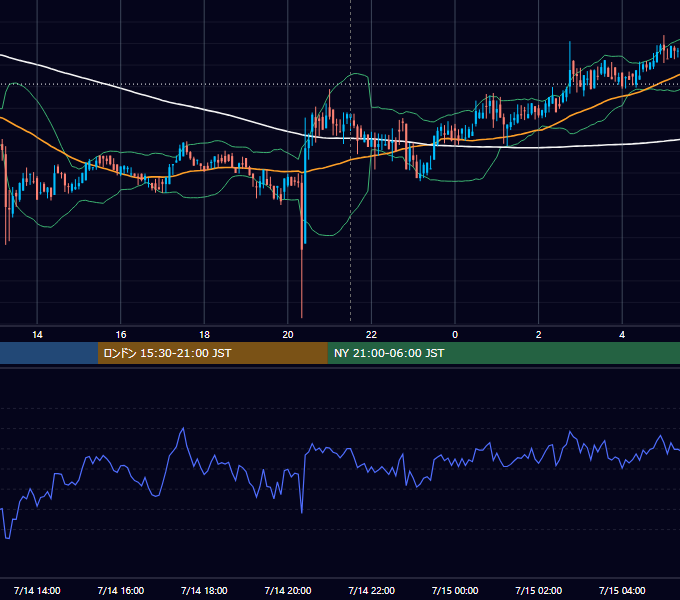Click the upper axis hour label 22
This screenshot has width=680, height=600.
pos(371,335)
